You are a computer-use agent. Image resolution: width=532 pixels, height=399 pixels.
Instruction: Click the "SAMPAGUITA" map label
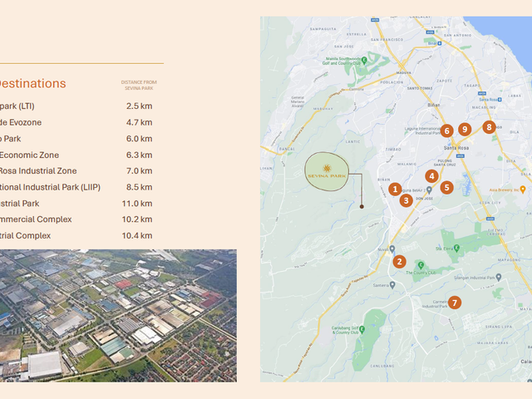pos(323,29)
